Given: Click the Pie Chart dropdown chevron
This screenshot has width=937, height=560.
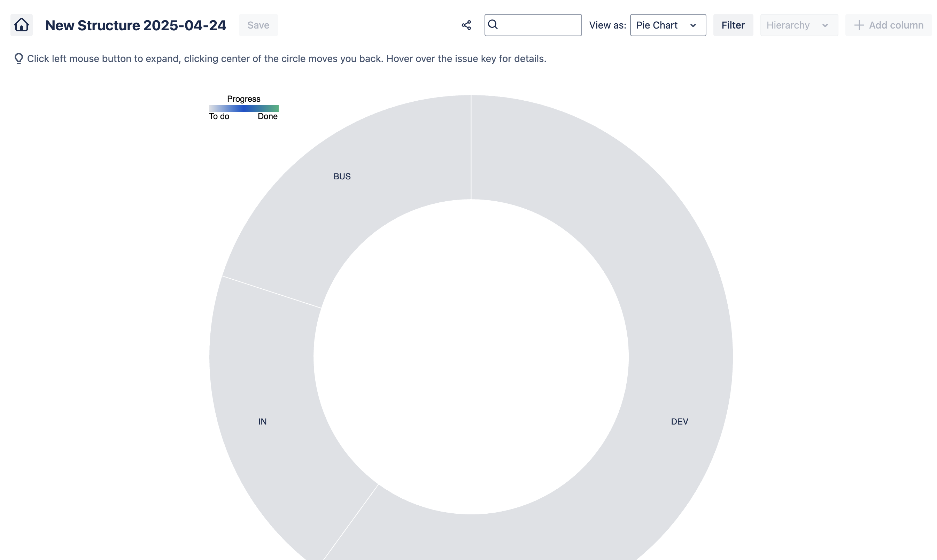Looking at the screenshot, I should [693, 25].
